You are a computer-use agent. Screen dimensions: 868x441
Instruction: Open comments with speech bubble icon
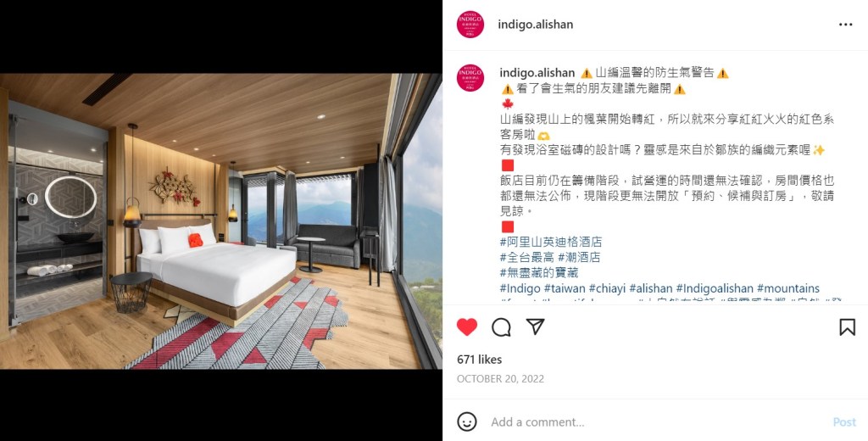coord(501,327)
